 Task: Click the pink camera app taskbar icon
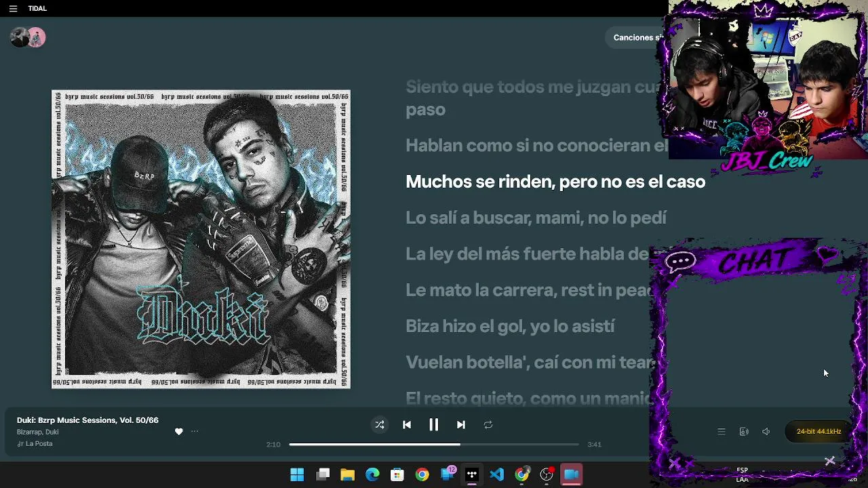point(572,475)
